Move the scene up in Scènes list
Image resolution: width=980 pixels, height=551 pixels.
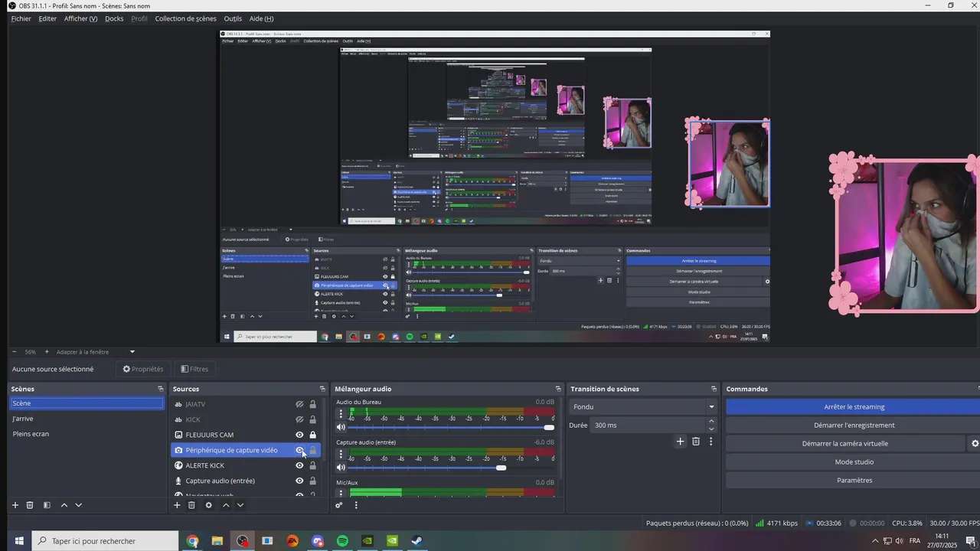tap(64, 505)
